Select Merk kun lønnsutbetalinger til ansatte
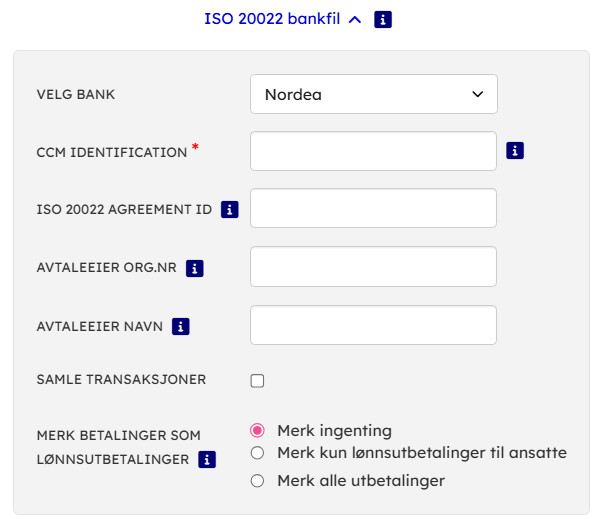The image size is (612, 526). click(257, 453)
